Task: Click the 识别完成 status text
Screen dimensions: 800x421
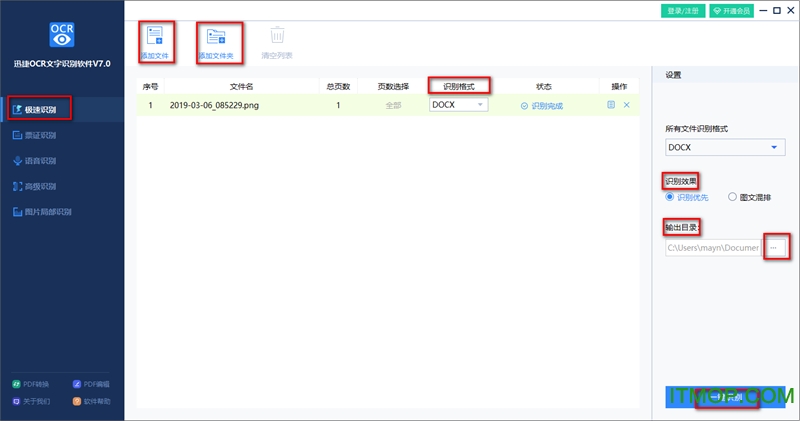Action: coord(546,106)
